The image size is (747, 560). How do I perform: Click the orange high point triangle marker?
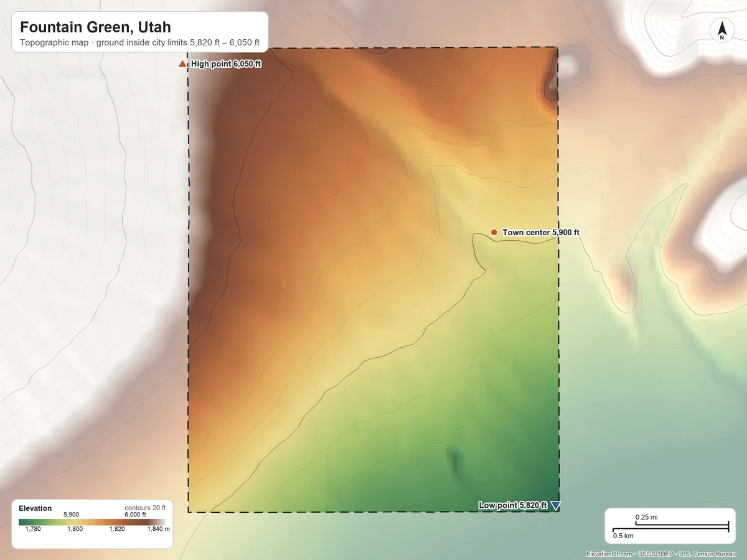tap(182, 63)
